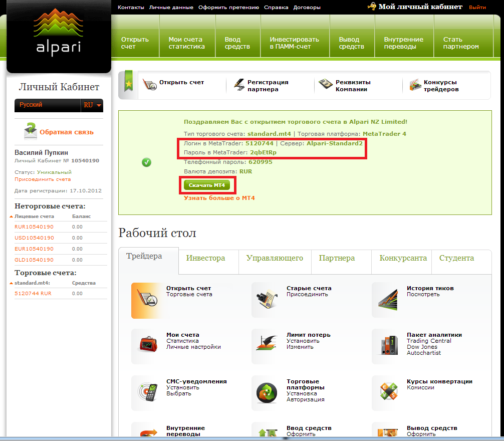The width and height of the screenshot is (504, 446).
Task: Open Мои счета статистика menu item
Action: click(187, 43)
